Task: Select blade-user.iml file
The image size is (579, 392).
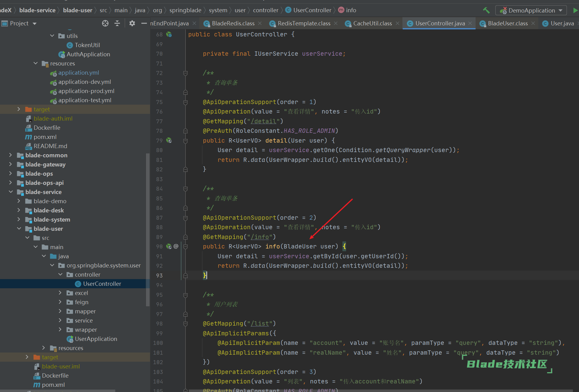Action: [x=61, y=366]
